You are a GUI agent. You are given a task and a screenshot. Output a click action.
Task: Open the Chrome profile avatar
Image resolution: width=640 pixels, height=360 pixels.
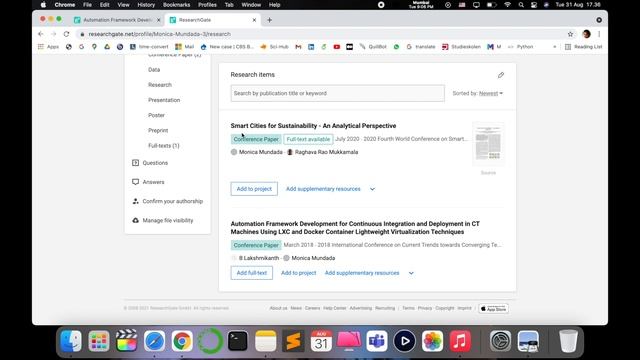pos(587,34)
